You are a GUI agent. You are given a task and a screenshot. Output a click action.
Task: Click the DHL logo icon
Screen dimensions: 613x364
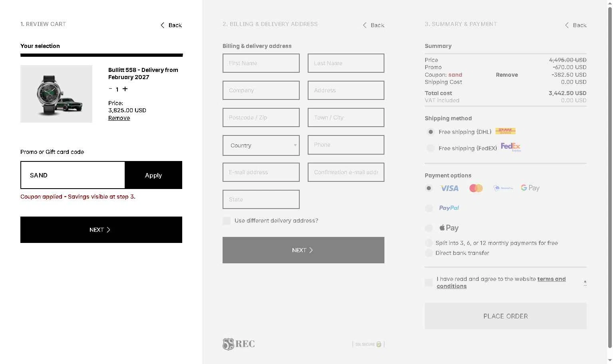pos(506,131)
